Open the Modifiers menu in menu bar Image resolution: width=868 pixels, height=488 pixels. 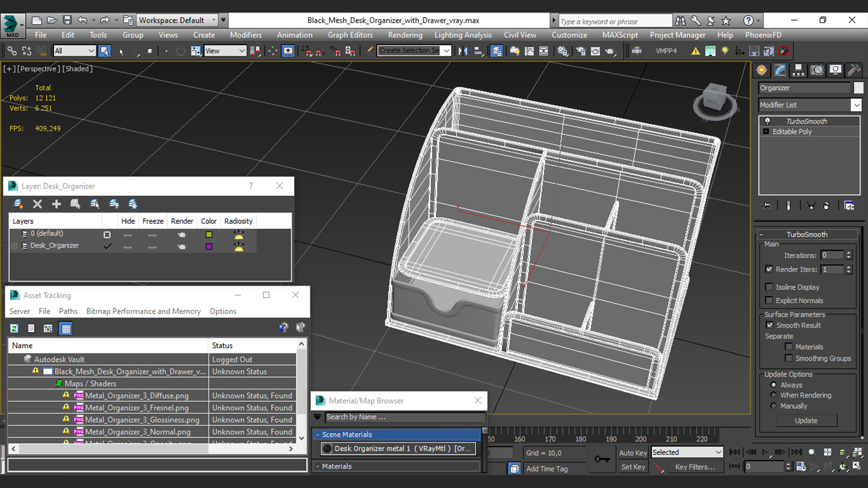point(245,34)
